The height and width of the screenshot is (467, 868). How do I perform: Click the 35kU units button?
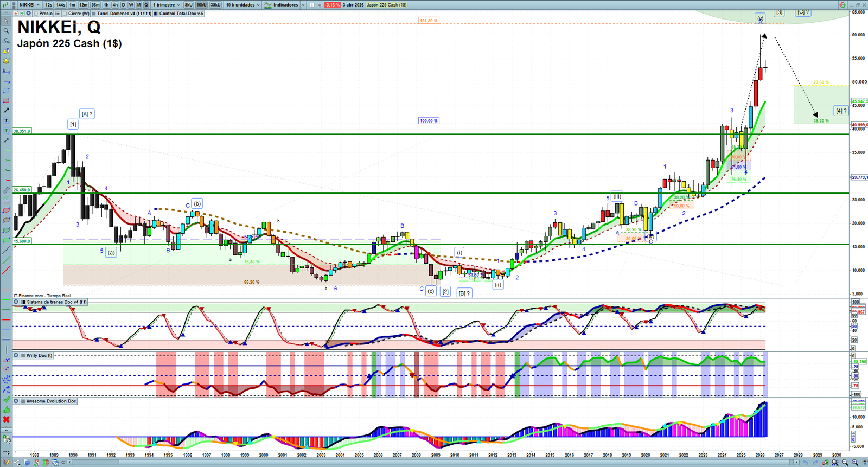(x=215, y=5)
